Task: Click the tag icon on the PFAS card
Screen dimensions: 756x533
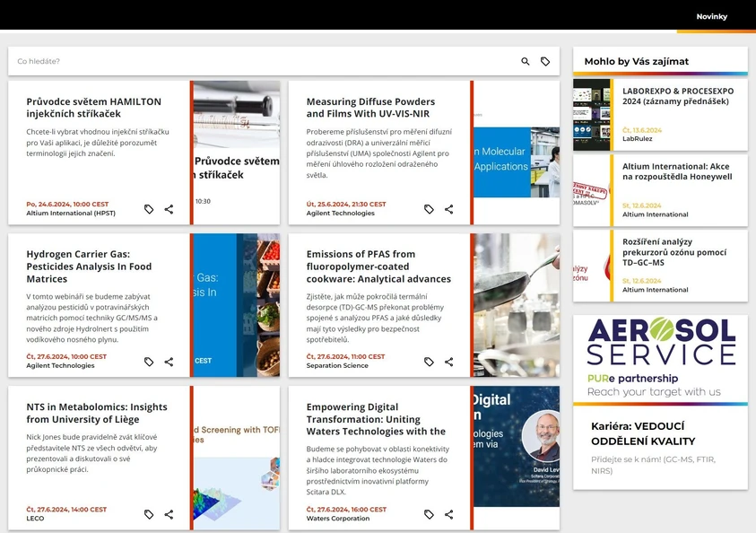Action: coord(429,362)
